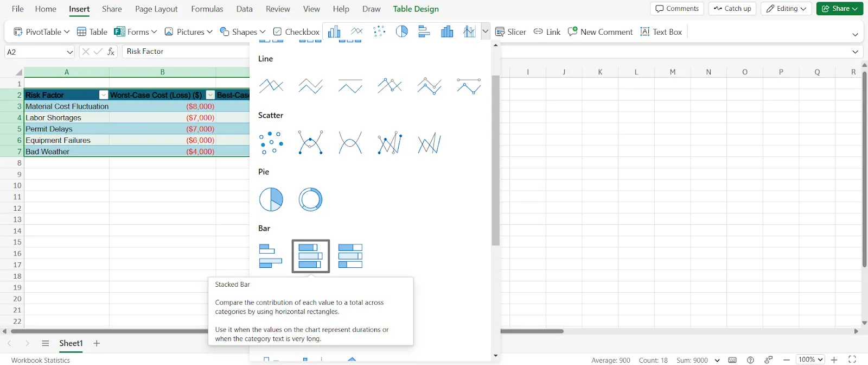Choose the Stacked Line chart icon

click(311, 86)
